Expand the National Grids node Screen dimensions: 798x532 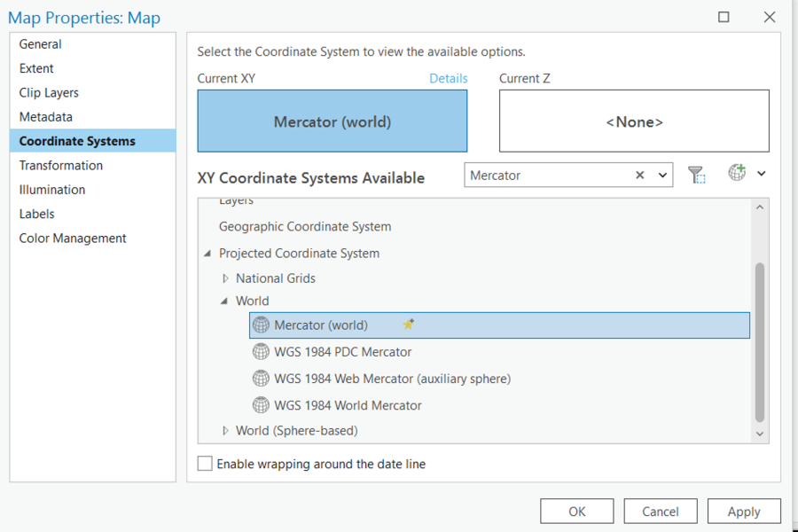coord(224,278)
